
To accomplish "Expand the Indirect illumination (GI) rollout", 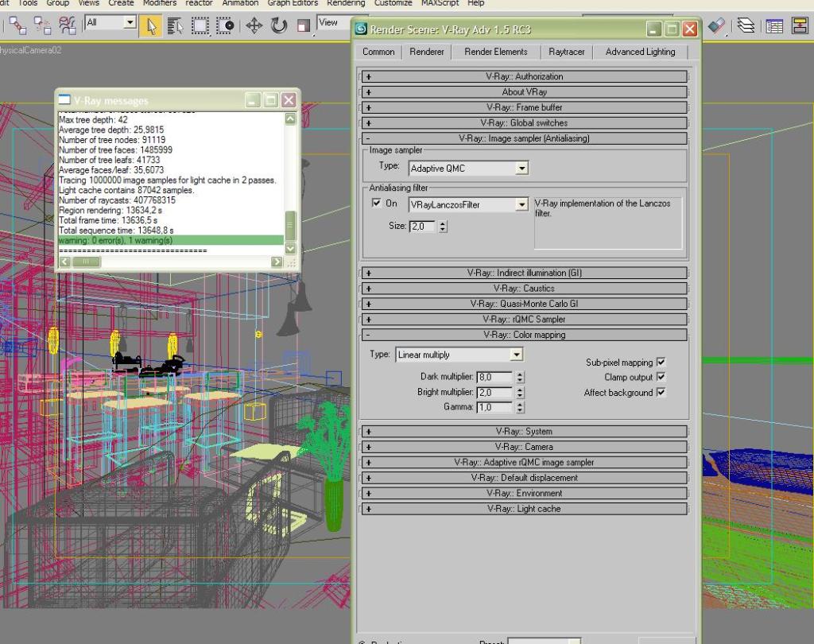I will (525, 274).
